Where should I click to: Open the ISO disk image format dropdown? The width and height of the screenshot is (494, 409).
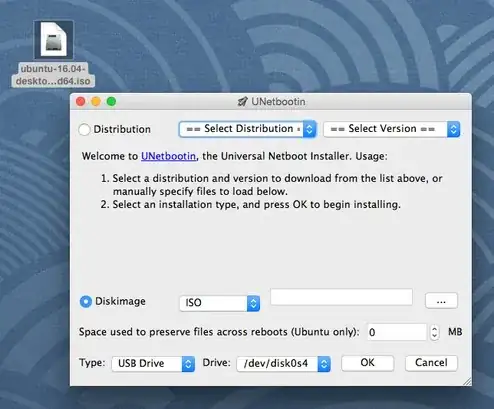click(x=220, y=303)
